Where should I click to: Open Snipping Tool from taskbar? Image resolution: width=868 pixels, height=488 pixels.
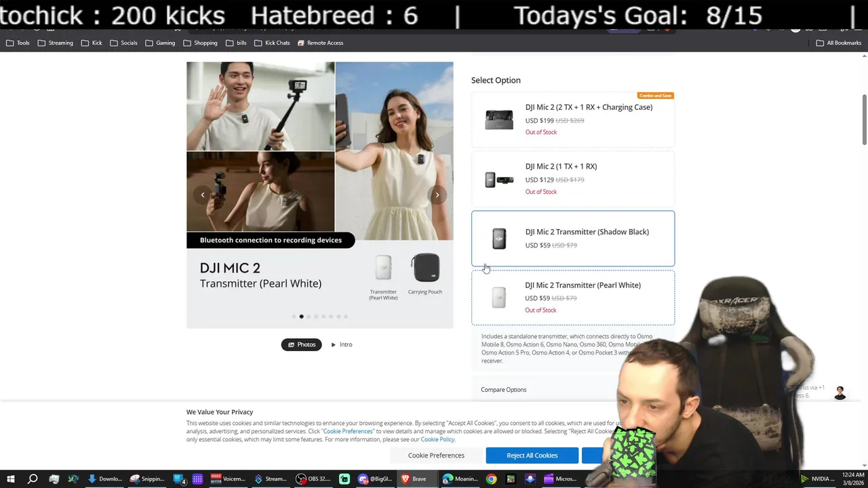(x=147, y=479)
